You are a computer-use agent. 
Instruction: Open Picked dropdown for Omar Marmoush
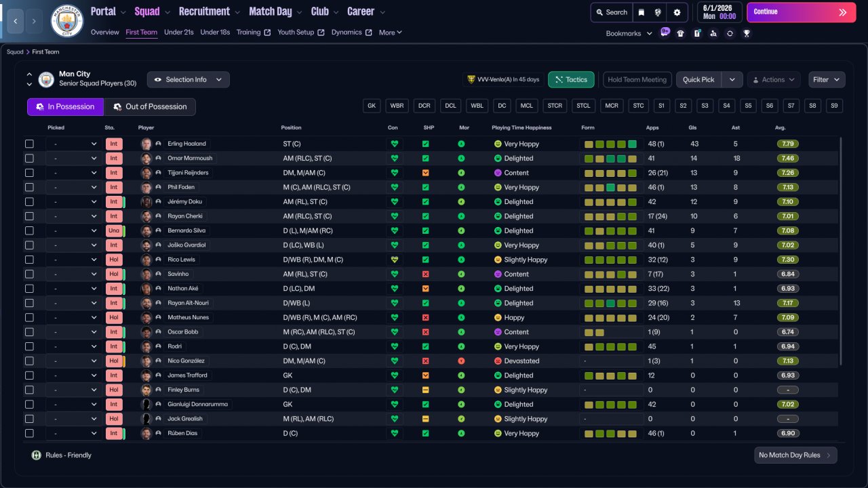point(73,159)
